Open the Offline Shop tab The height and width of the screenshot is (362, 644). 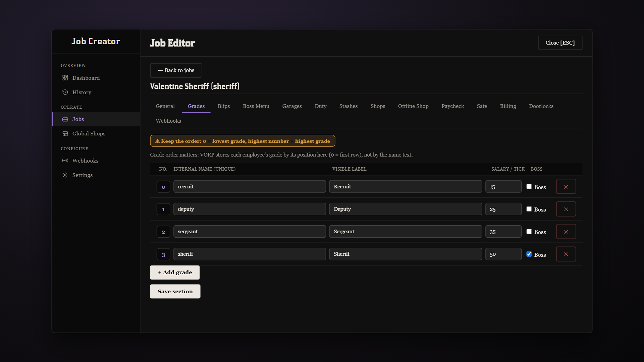[x=413, y=106]
